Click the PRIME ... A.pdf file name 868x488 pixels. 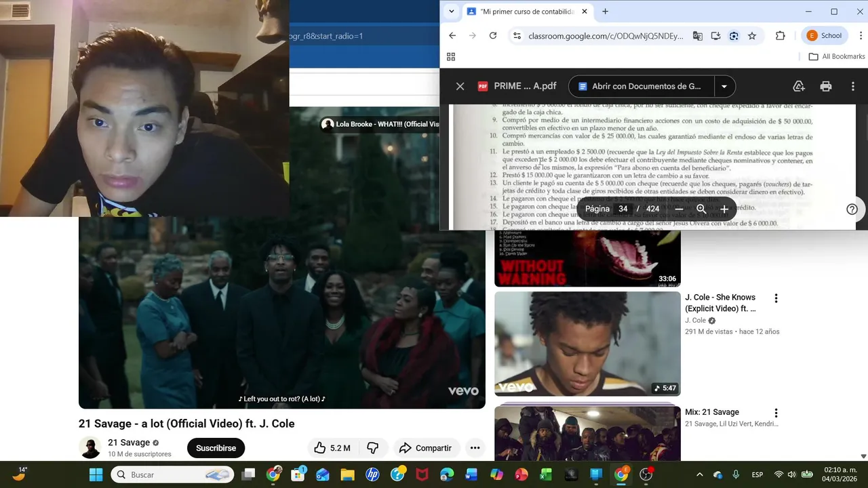pos(525,86)
